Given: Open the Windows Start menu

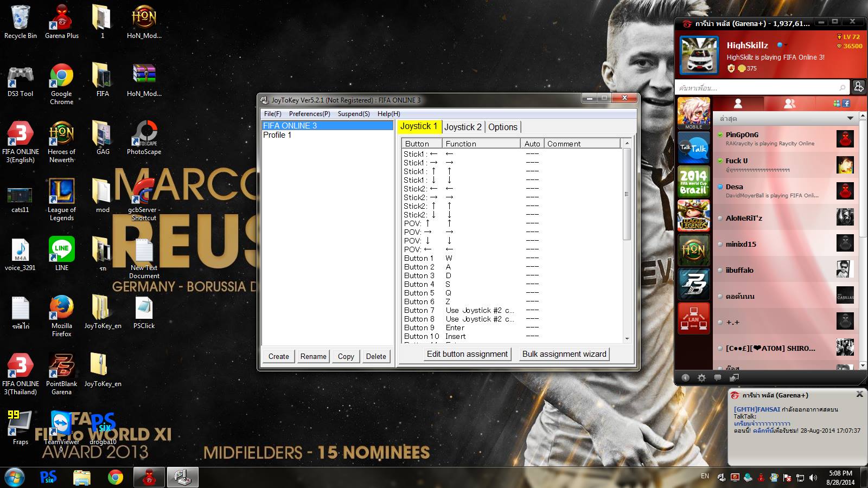Looking at the screenshot, I should 15,477.
